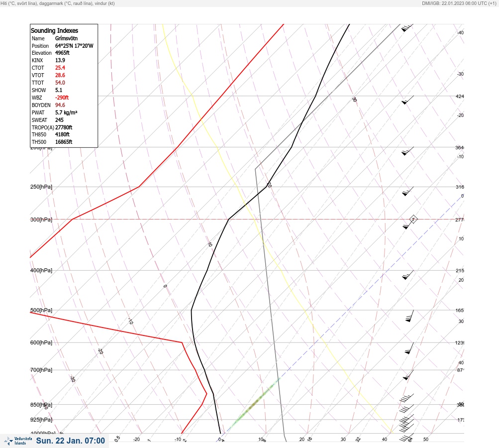
Task: Select the wind barb beside the 424 height line
Action: [407, 100]
